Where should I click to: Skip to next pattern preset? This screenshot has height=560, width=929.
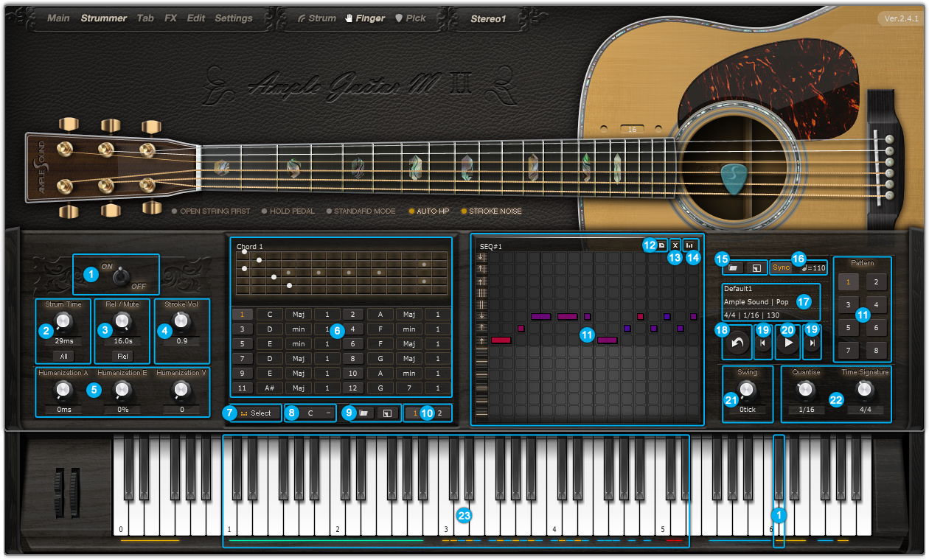coord(812,343)
